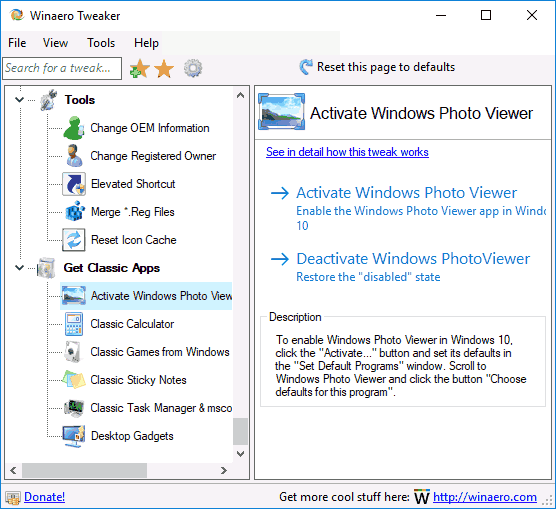Open the bookmarks star icon
The width and height of the screenshot is (556, 509).
point(164,68)
